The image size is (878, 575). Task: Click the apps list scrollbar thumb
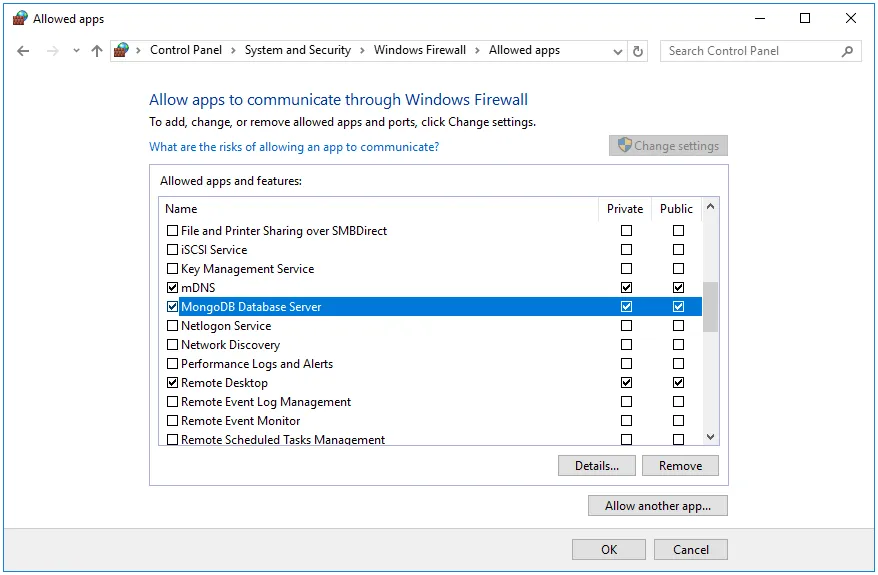coord(710,306)
